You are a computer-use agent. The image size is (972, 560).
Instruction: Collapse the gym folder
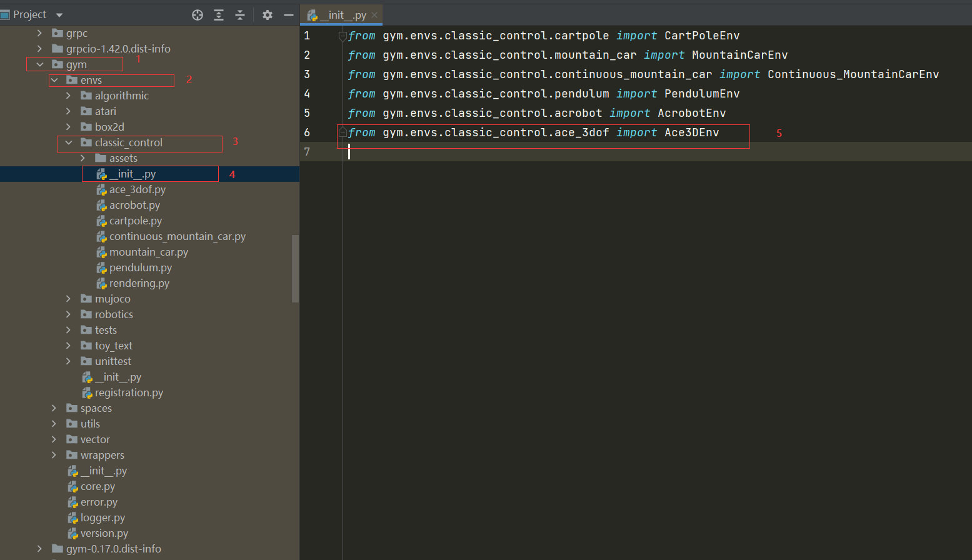coord(39,64)
